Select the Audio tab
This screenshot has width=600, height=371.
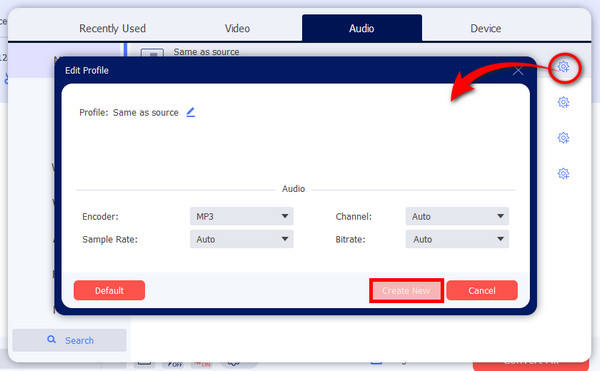[362, 28]
